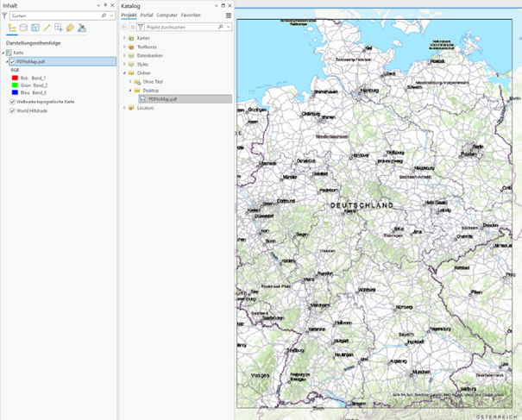Click the Katalog up-level navigation icon

tap(133, 27)
